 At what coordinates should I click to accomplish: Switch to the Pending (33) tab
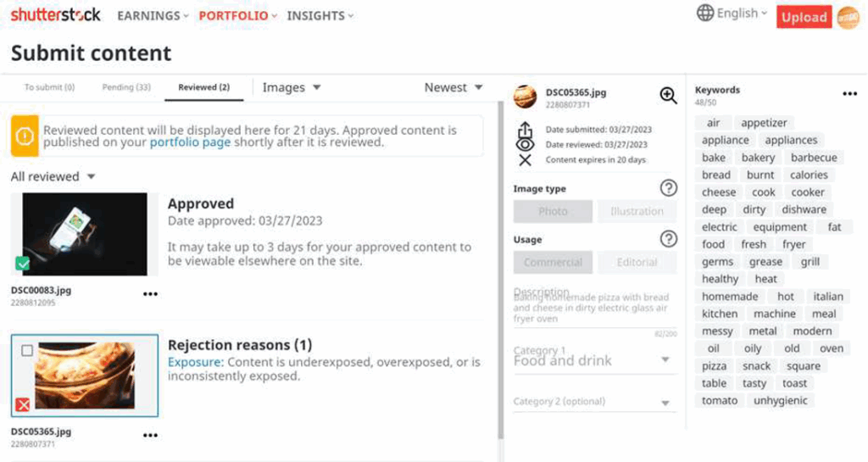[125, 87]
